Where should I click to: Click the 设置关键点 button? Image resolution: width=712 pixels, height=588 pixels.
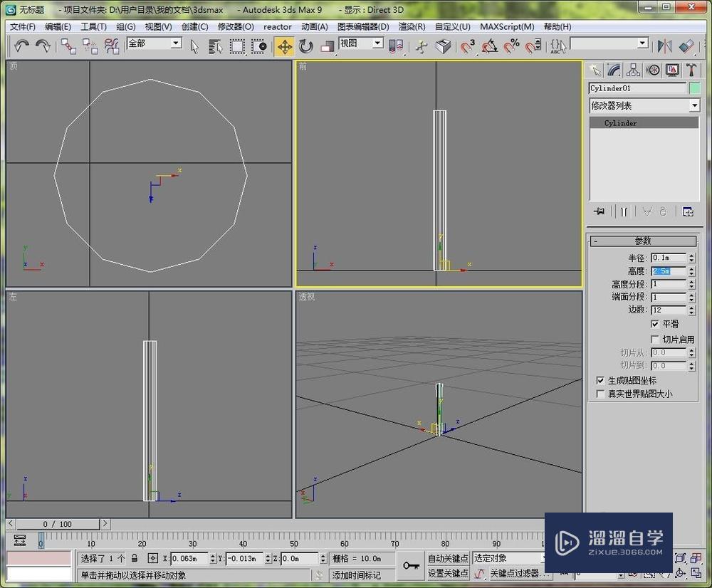(448, 573)
